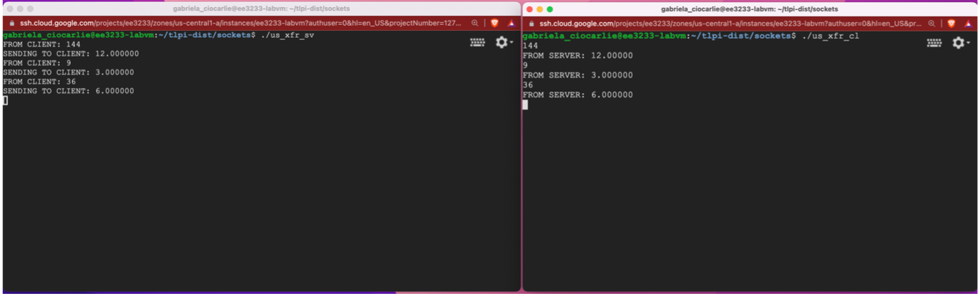Viewport: 980px width, 296px height.
Task: Click the line 'FROM CLIENT: 9'
Action: click(x=37, y=63)
